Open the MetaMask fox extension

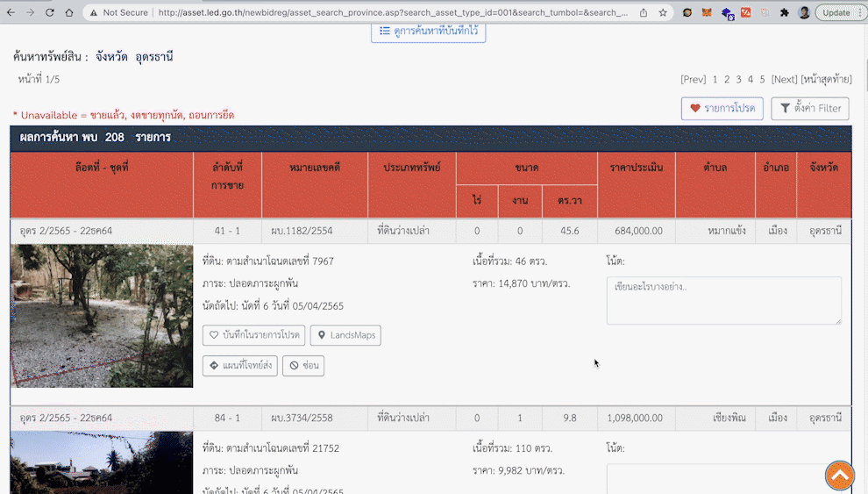[707, 12]
